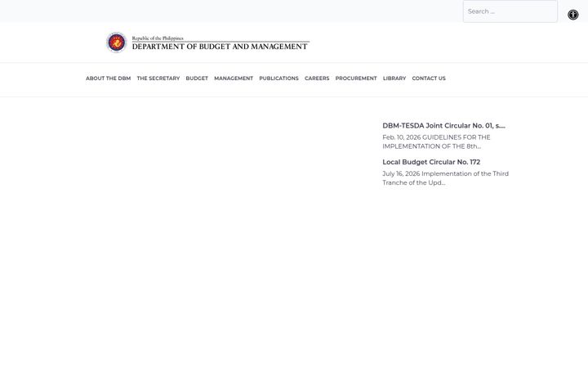
Task: Click the DBM seal logo
Action: (x=117, y=43)
